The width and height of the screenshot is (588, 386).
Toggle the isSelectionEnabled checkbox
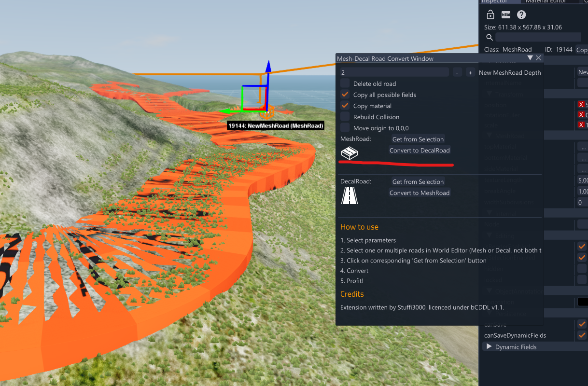582,258
